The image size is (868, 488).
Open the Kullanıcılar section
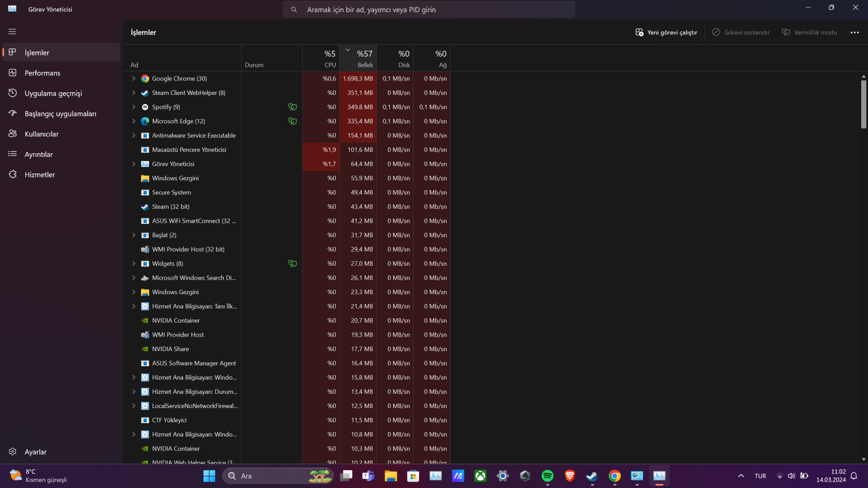41,134
